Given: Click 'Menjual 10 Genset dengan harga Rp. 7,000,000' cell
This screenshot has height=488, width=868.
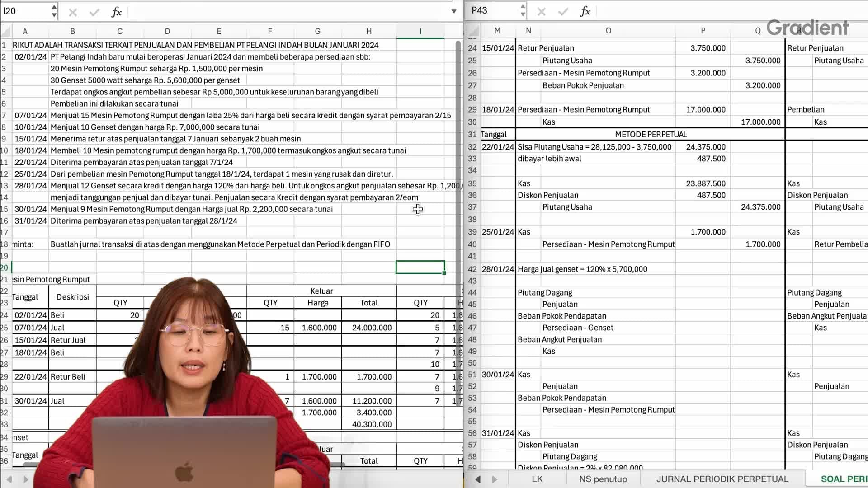Looking at the screenshot, I should pos(155,127).
